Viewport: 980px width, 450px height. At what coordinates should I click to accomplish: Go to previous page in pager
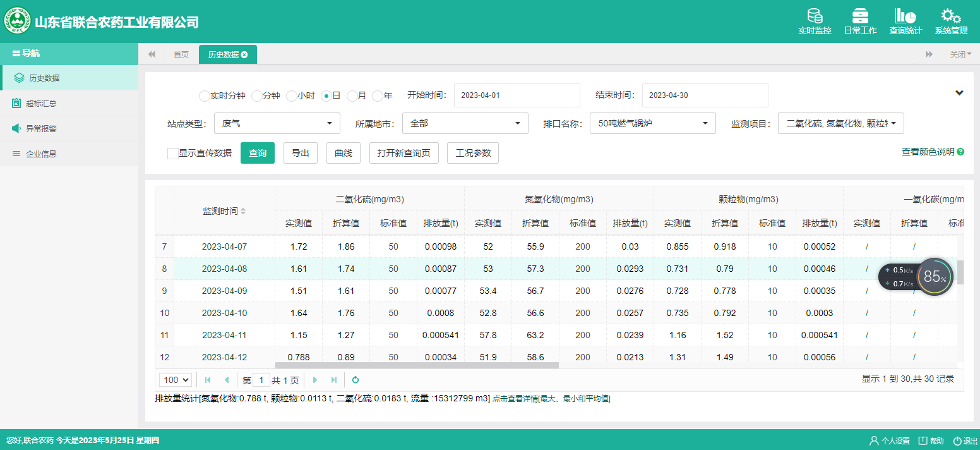coord(227,380)
